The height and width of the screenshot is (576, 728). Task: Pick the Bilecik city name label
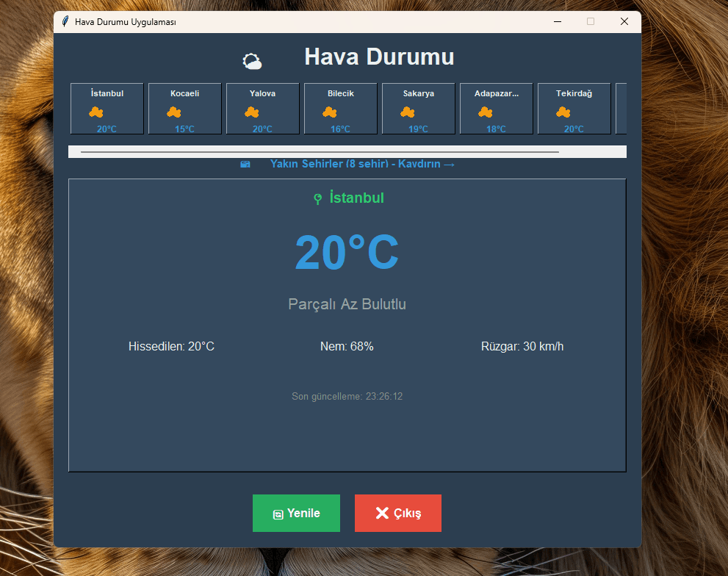coord(341,93)
